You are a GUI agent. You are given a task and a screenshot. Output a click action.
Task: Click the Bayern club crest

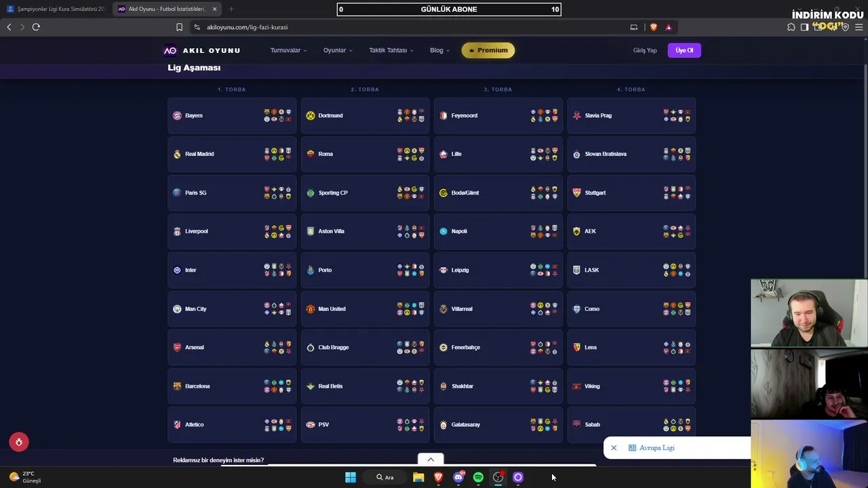(x=177, y=116)
